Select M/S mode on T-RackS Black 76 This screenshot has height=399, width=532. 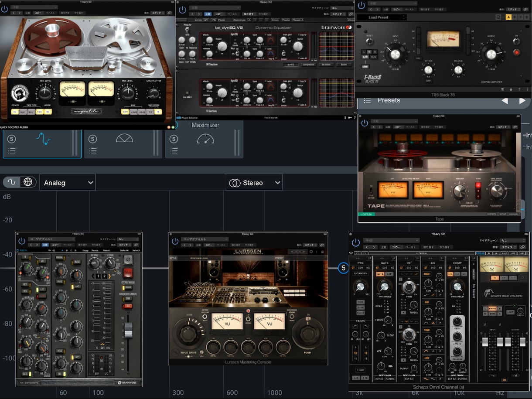(x=374, y=57)
